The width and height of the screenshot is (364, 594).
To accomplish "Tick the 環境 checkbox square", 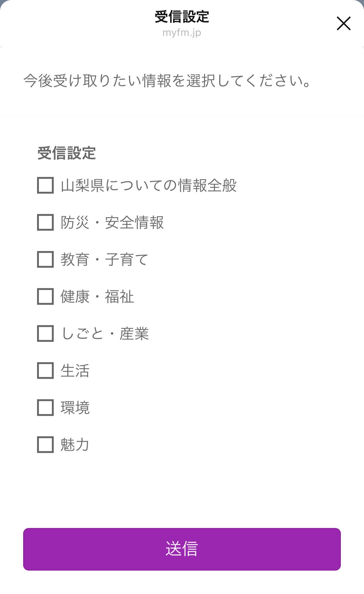I will (x=45, y=408).
